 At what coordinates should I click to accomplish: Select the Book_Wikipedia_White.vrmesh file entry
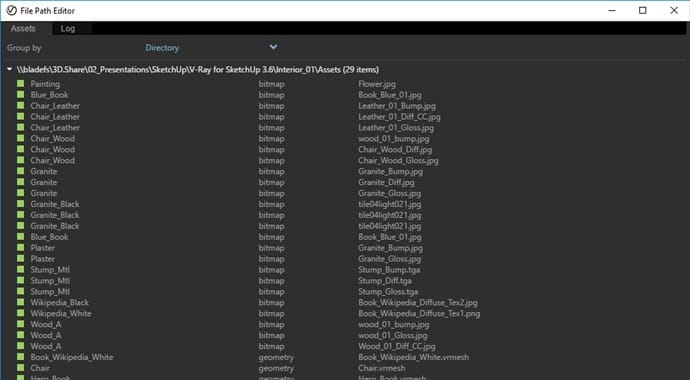click(413, 357)
